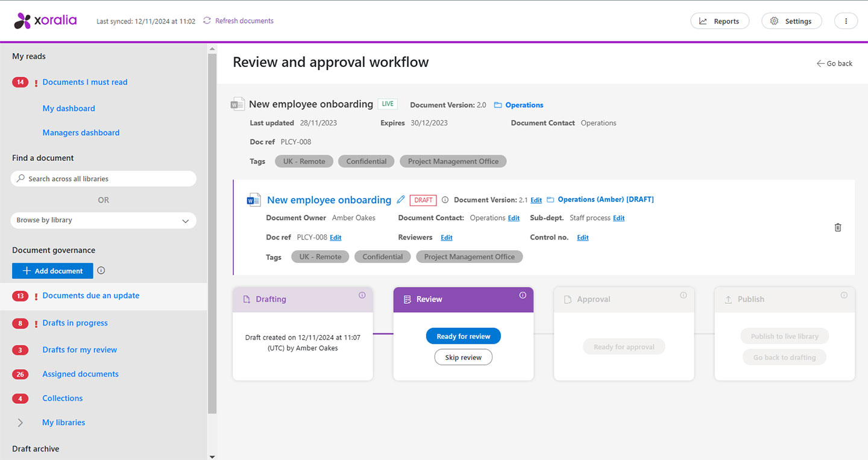Click the LIVE status badge
Screen dimensions: 868x460
(388, 104)
